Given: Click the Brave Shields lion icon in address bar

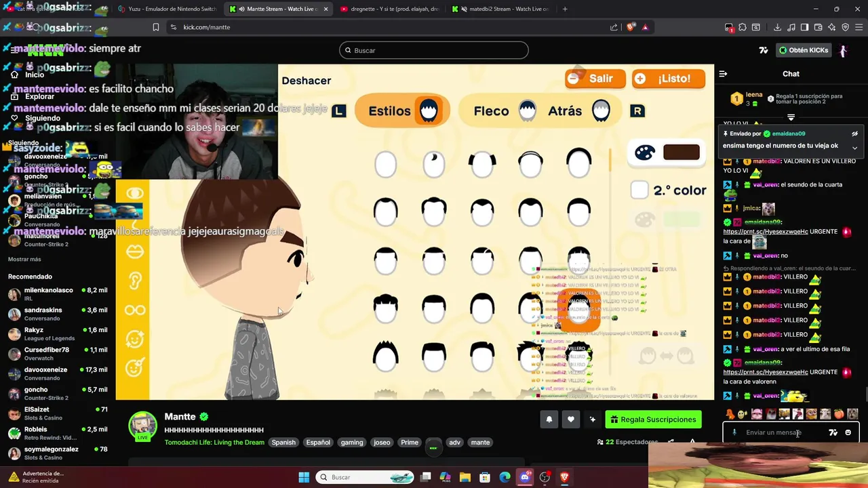Looking at the screenshot, I should click(x=630, y=27).
